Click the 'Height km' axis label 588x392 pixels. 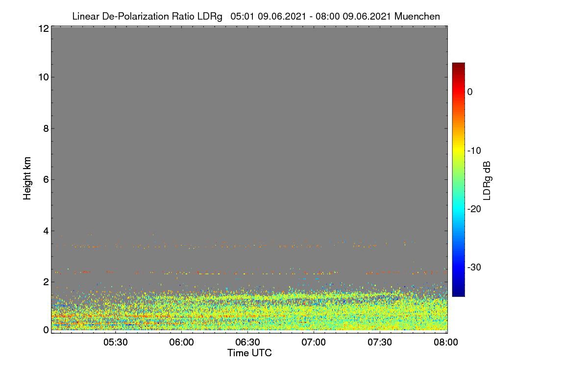point(27,179)
